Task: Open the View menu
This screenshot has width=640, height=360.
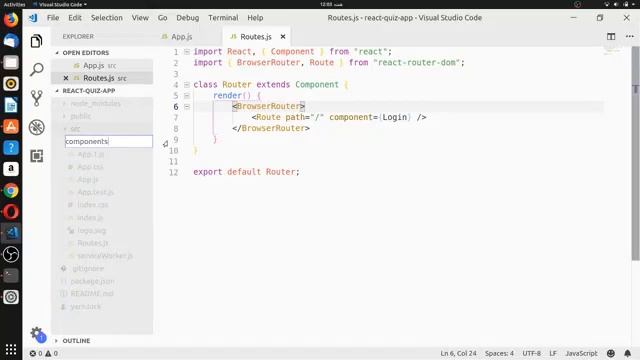Action: (140, 18)
